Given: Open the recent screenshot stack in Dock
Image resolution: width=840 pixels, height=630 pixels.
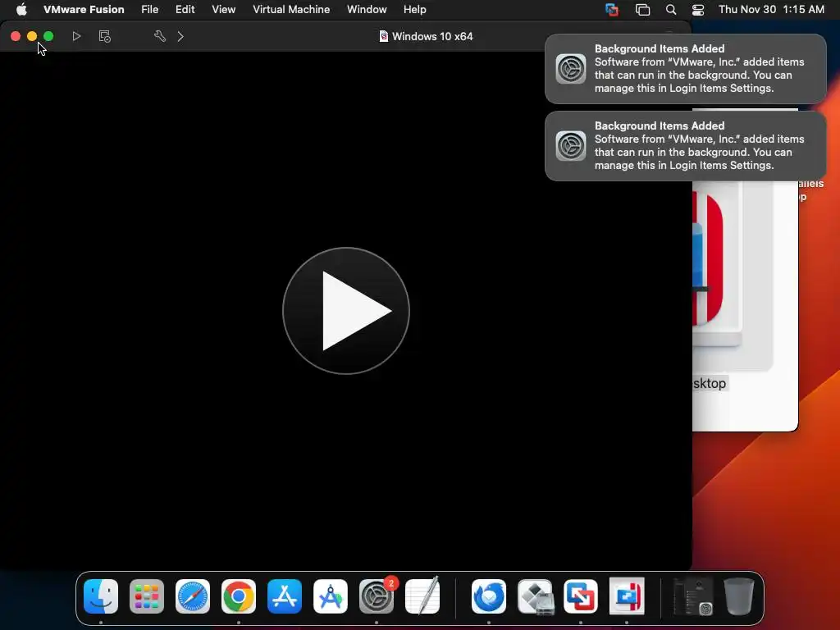Looking at the screenshot, I should point(692,596).
